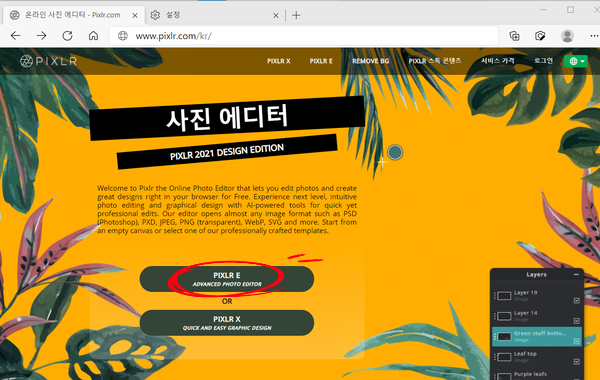Switch to the 설정 tab
This screenshot has height=380, width=600.
214,15
